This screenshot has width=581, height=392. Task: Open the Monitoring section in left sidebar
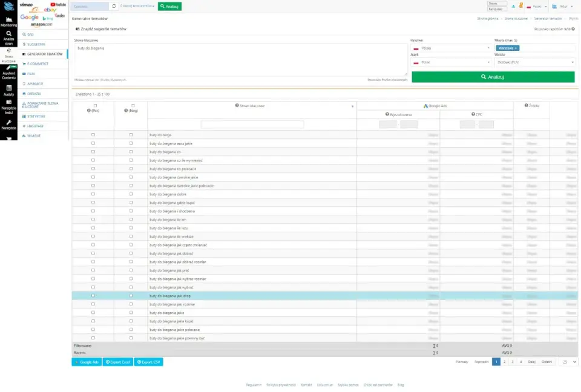(8, 22)
